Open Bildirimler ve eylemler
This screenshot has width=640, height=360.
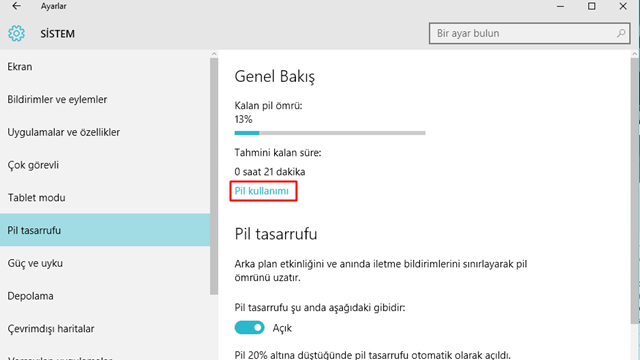click(x=105, y=99)
